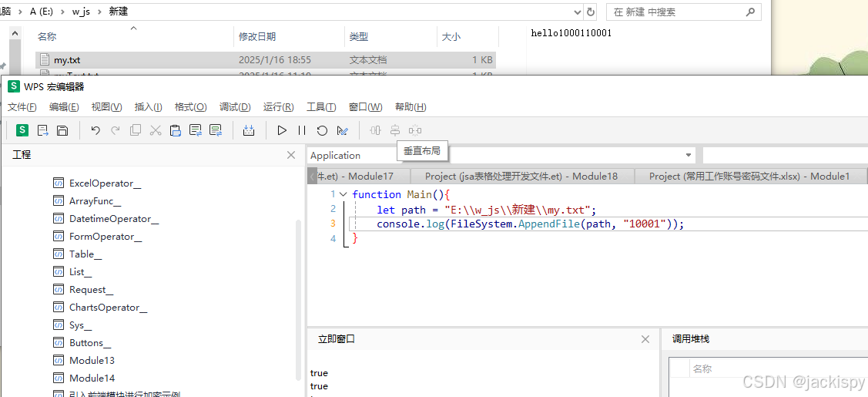Viewport: 868px width, 397px height.
Task: Click the module icon beside ExcelOperator_
Action: tap(58, 183)
